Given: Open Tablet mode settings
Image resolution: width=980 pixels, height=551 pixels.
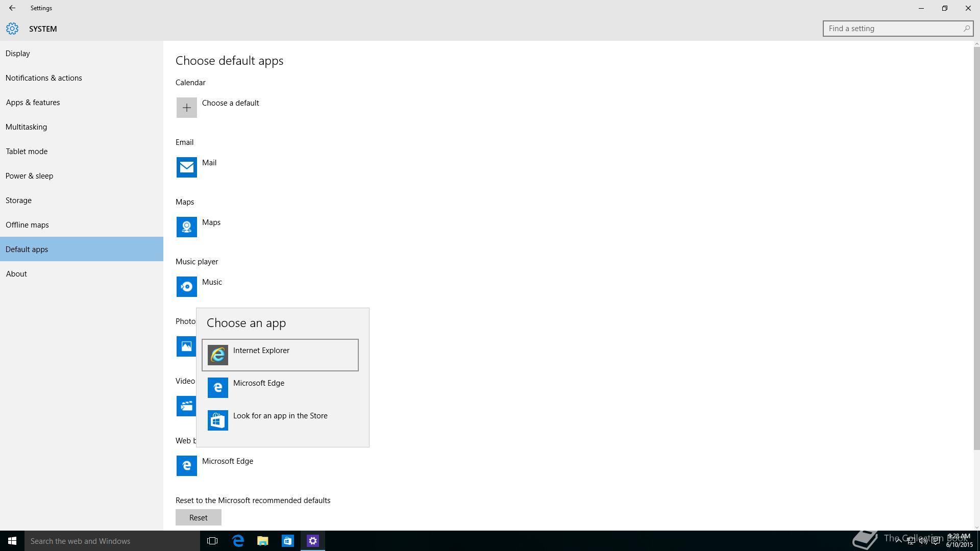Looking at the screenshot, I should click(82, 152).
